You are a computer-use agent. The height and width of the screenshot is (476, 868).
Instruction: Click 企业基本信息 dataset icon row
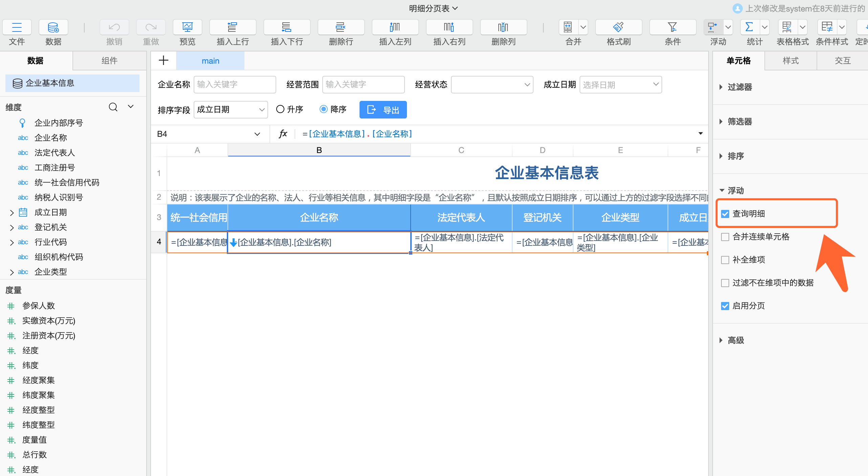pyautogui.click(x=72, y=83)
